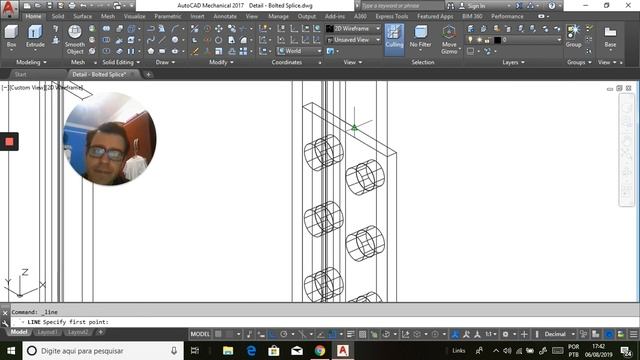Select the Box solid tool
This screenshot has height=360, width=640.
point(11,36)
